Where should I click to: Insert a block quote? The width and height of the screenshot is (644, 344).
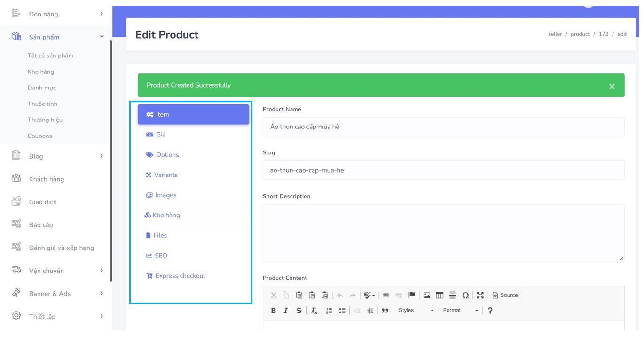click(x=385, y=311)
